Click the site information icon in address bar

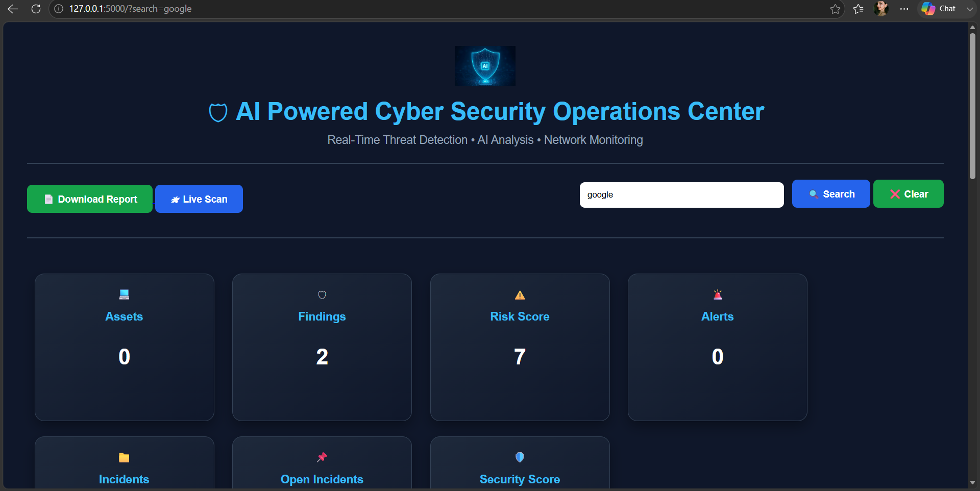[59, 9]
